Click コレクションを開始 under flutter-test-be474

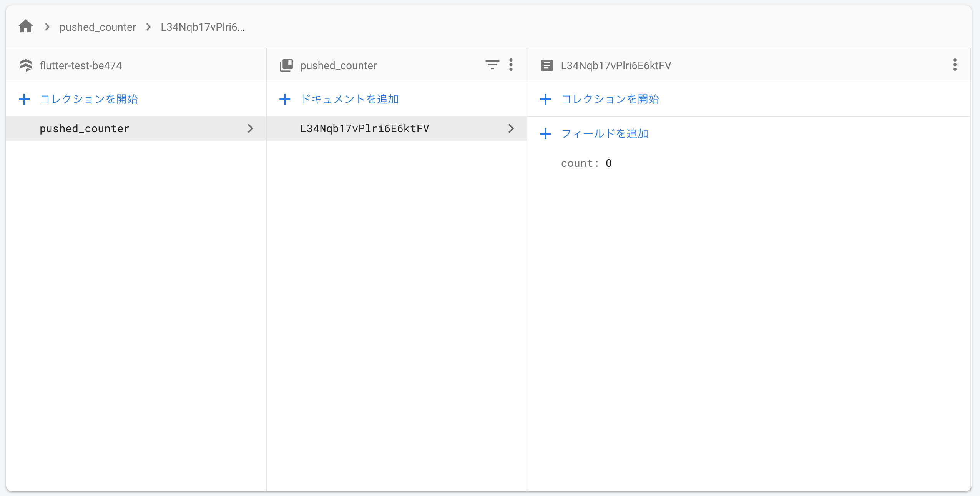89,99
